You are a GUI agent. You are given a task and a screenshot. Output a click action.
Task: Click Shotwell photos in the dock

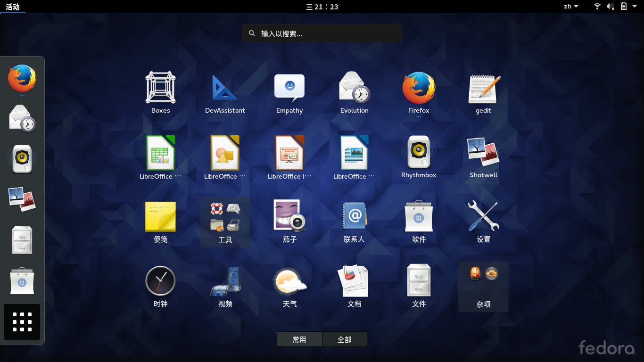click(22, 199)
